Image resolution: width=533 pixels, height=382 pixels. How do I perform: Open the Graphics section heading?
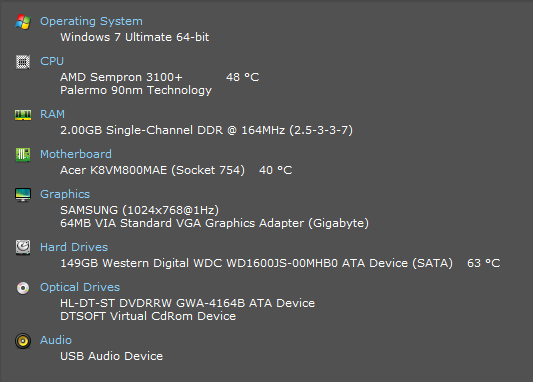click(65, 194)
